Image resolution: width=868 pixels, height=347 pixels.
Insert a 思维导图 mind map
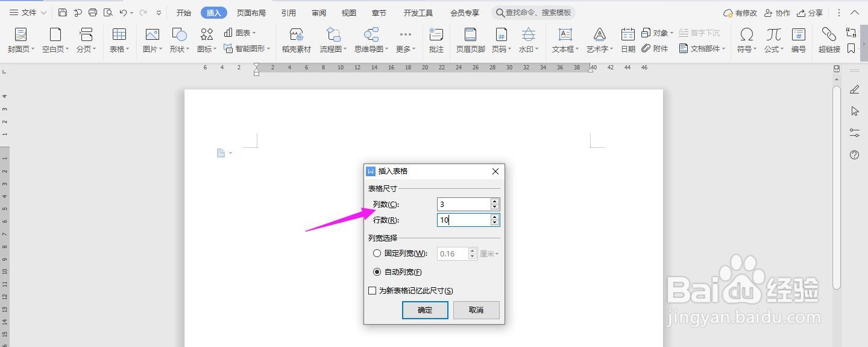371,40
